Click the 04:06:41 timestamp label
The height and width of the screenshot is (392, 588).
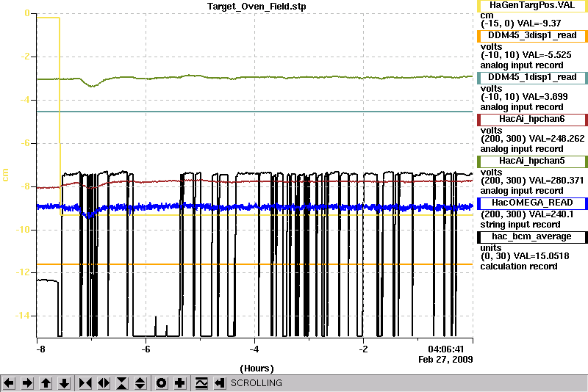pos(446,349)
